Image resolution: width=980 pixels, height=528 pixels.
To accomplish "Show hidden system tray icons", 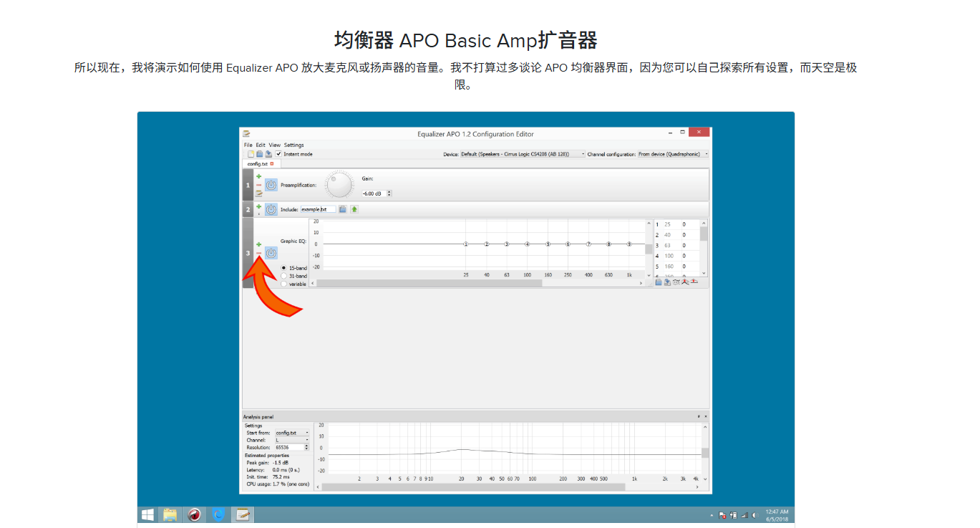I will point(712,515).
